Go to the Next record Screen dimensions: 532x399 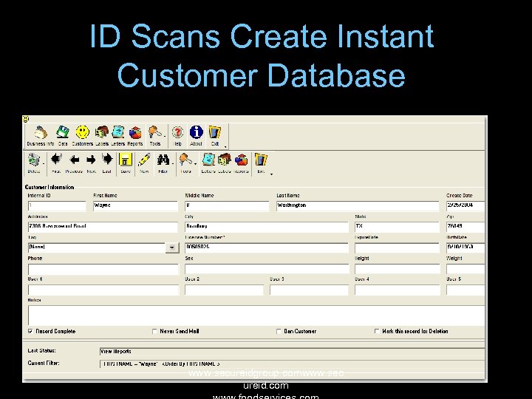[92, 163]
